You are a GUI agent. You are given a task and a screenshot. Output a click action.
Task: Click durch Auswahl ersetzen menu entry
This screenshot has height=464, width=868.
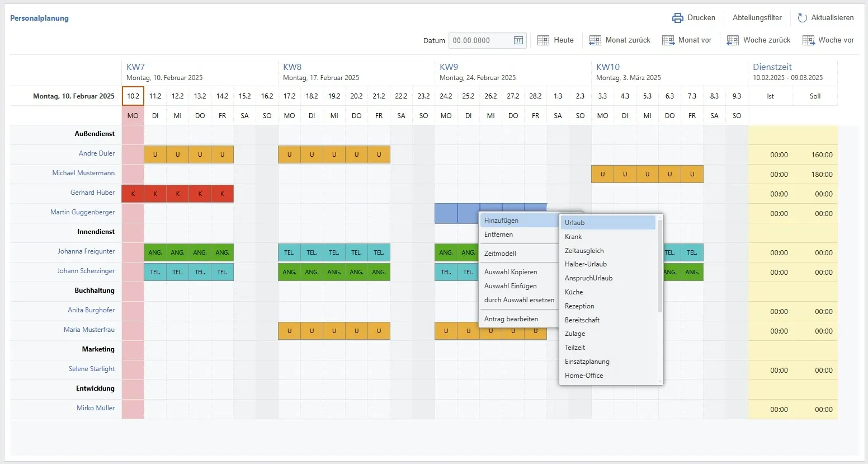click(520, 300)
